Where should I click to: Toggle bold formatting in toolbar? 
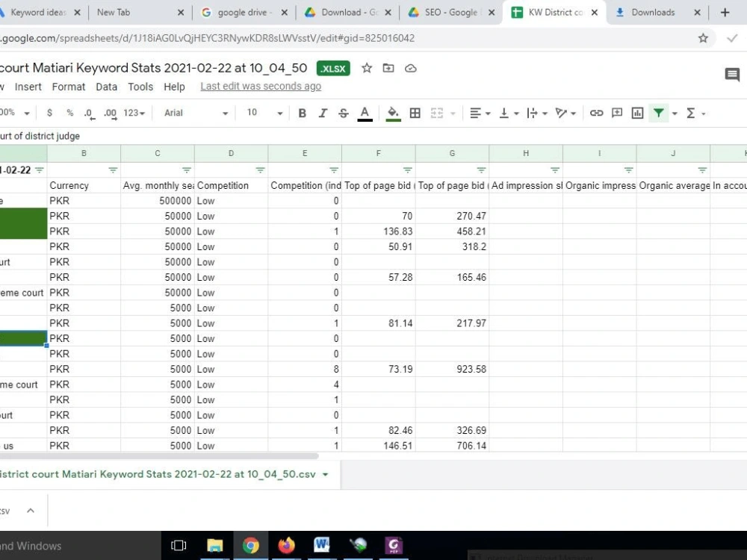point(302,113)
